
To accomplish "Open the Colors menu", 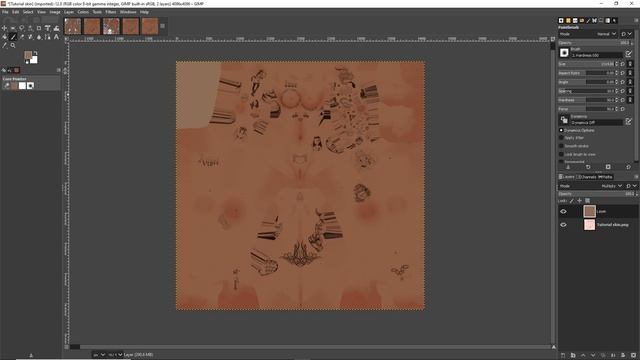I will click(83, 12).
